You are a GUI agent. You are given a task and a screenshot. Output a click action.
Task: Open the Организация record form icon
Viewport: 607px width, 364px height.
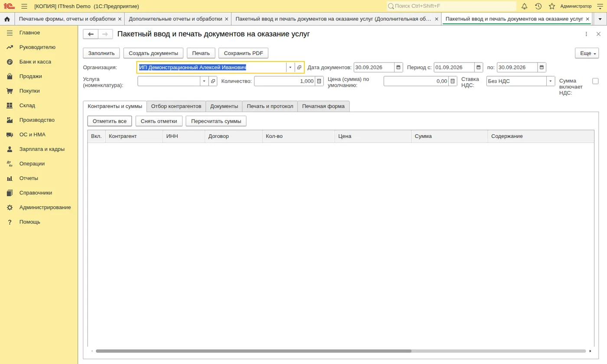coord(299,68)
